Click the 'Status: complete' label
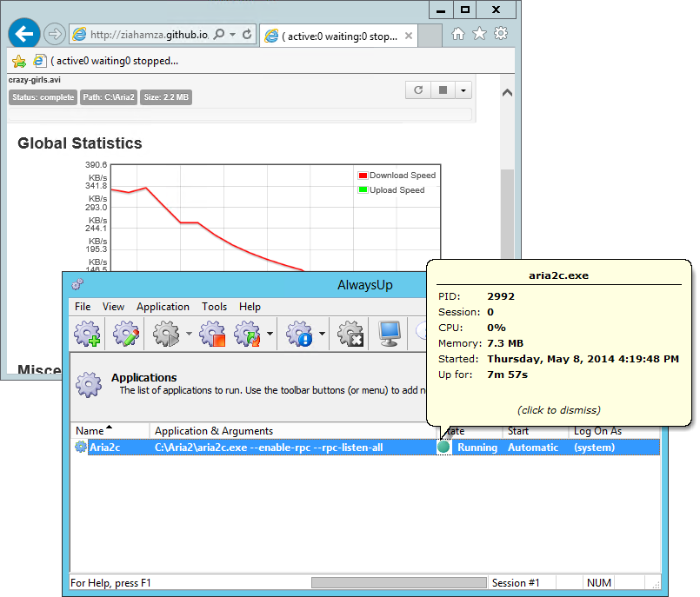The width and height of the screenshot is (700, 597). 43,97
